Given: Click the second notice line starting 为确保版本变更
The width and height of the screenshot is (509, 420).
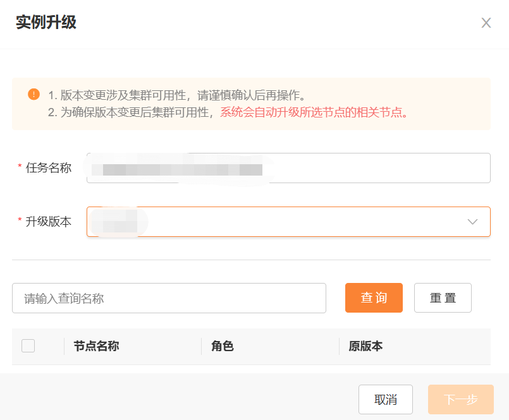Looking at the screenshot, I should [228, 112].
